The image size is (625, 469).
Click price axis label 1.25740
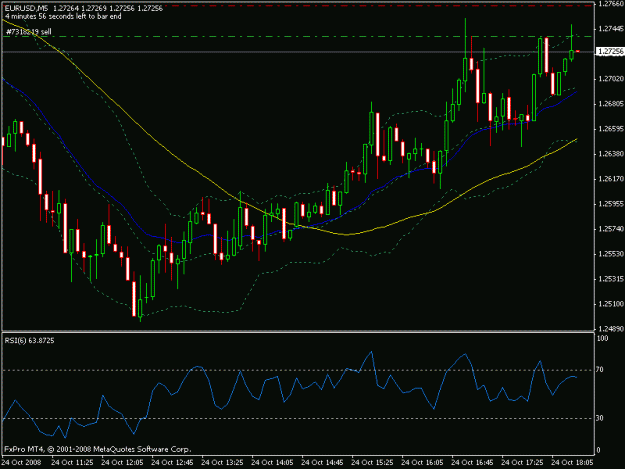(x=611, y=229)
